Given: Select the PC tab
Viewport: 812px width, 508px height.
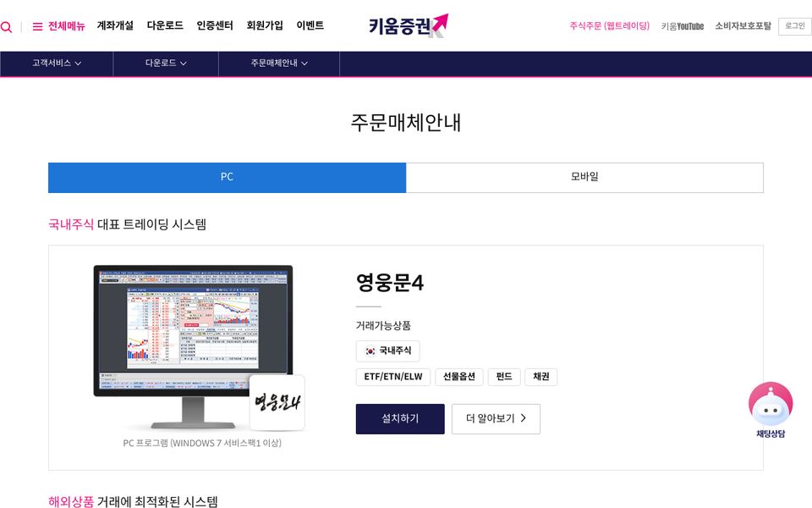Looking at the screenshot, I should click(x=227, y=177).
